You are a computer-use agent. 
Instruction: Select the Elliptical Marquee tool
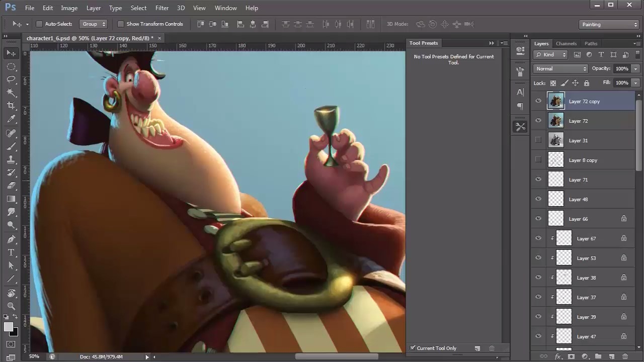click(x=11, y=66)
